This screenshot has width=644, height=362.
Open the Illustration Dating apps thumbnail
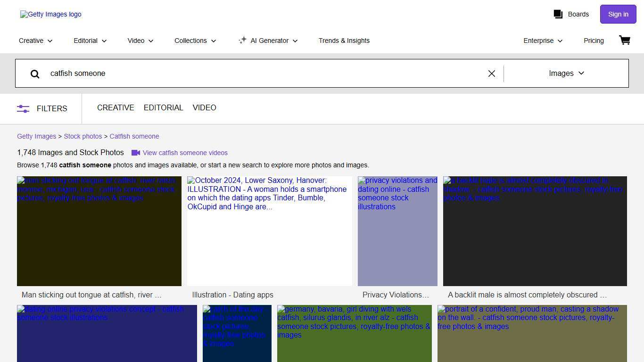[x=269, y=231]
